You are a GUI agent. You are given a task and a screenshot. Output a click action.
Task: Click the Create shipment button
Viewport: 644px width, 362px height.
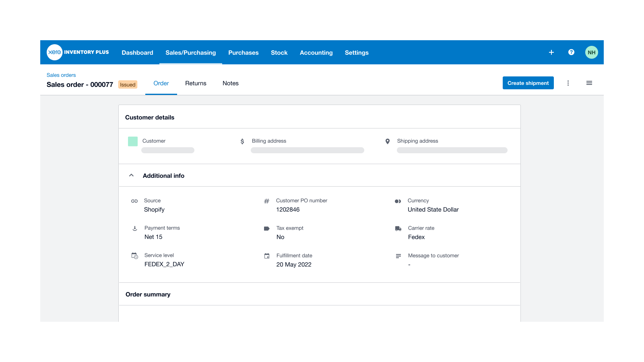[528, 83]
